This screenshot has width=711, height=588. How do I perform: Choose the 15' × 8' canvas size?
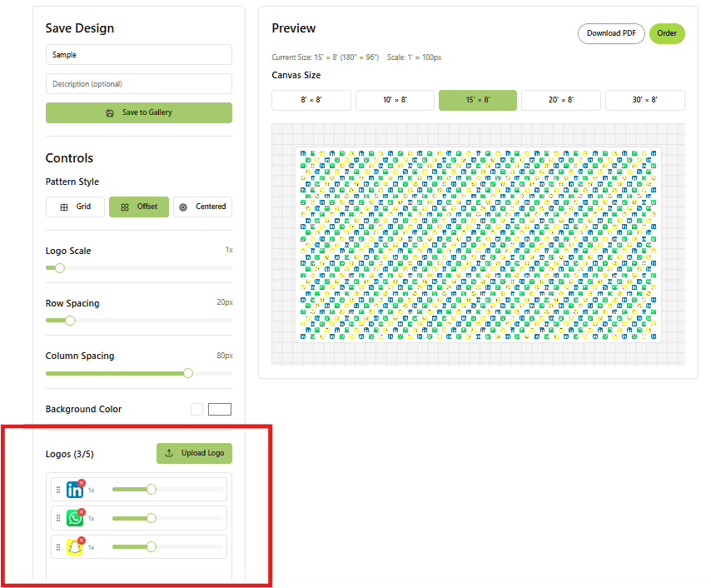tap(478, 100)
